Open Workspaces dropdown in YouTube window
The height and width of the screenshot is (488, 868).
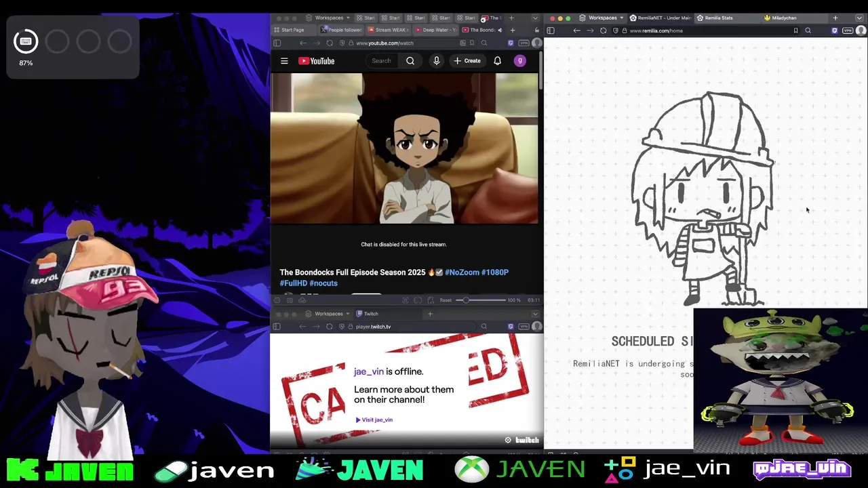coord(328,18)
